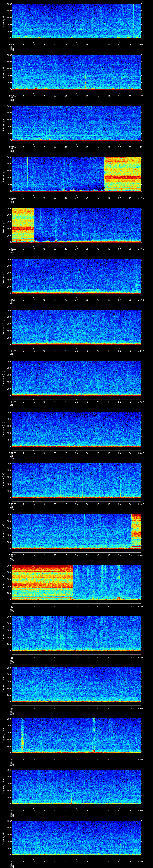The height and width of the screenshot is (868, 153).
Task: Click the vertical line near 13 s in the 5:39:00 panel
Action: click(40, 531)
